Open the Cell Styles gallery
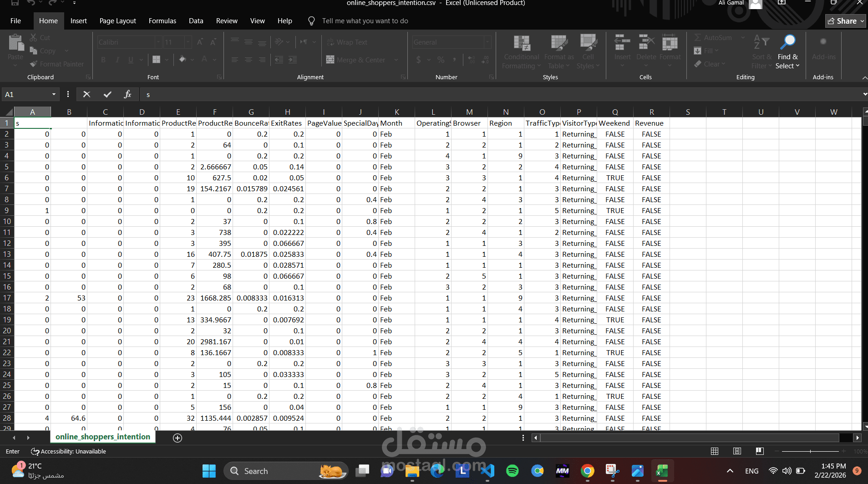Image resolution: width=868 pixels, height=484 pixels. [x=588, y=52]
